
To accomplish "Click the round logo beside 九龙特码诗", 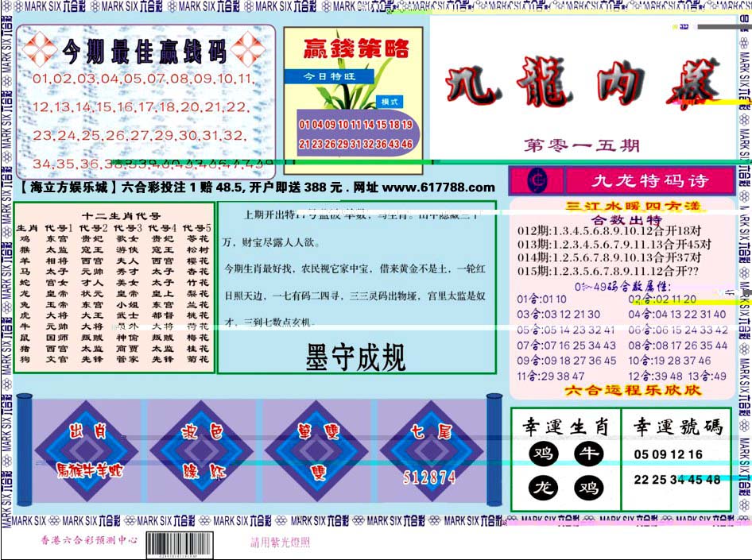I will point(537,180).
